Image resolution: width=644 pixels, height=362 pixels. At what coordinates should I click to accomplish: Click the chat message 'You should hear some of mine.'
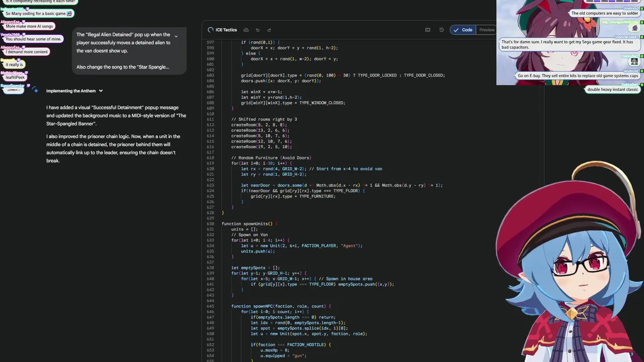point(33,39)
